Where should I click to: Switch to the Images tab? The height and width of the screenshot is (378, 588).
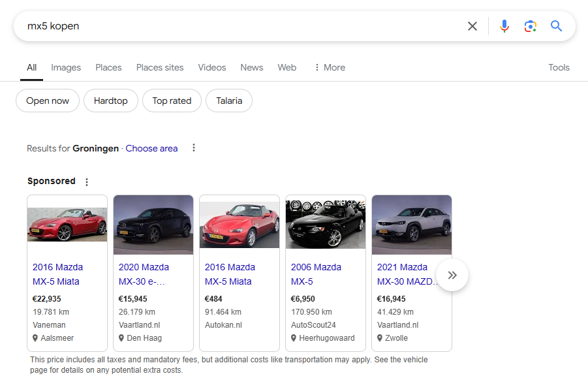point(66,67)
